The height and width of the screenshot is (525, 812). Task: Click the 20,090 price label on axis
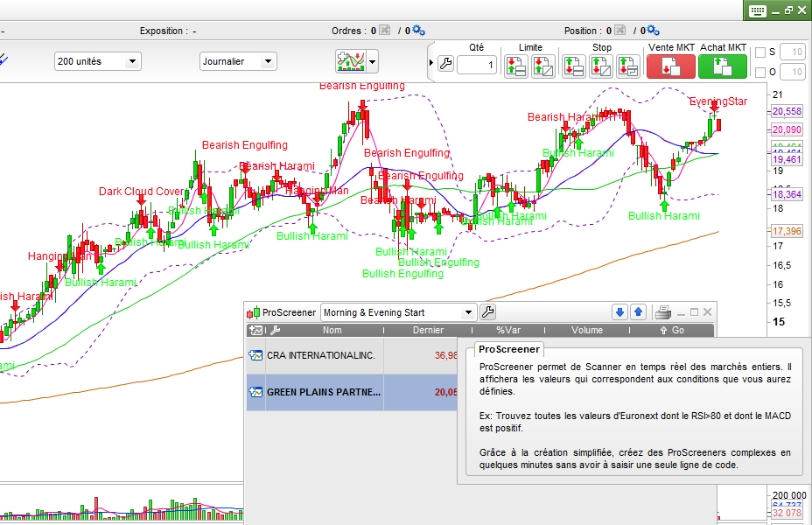[786, 129]
